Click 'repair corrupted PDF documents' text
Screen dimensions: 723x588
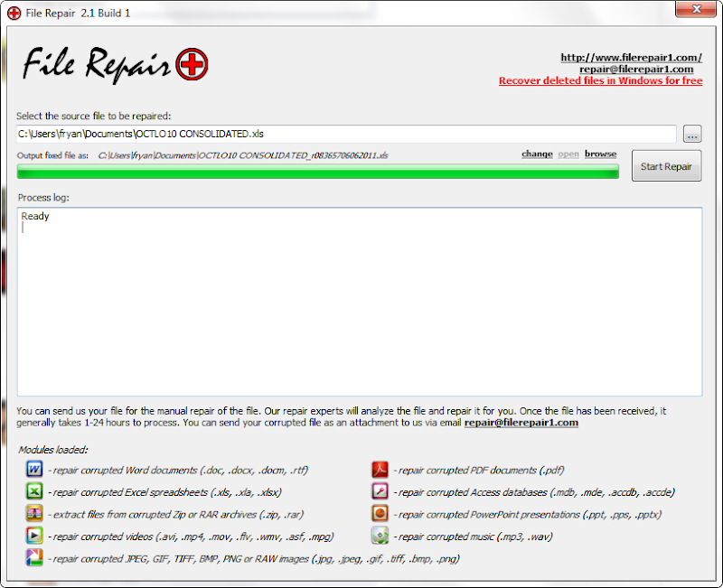[479, 470]
